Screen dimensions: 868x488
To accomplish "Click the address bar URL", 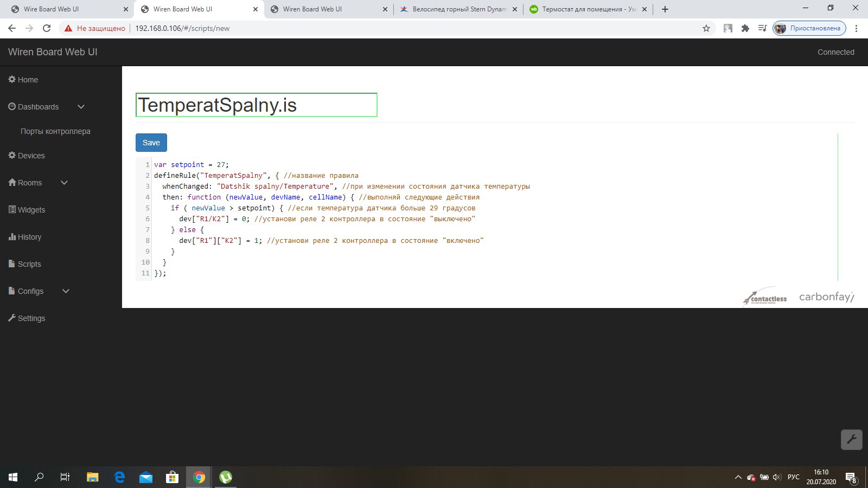I will click(182, 28).
